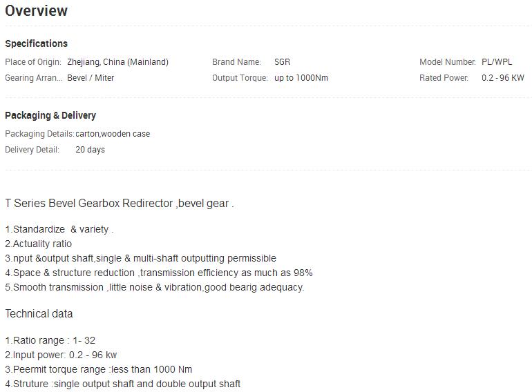
Task: Click the Ratio range 1- 32 line
Action: click(50, 340)
